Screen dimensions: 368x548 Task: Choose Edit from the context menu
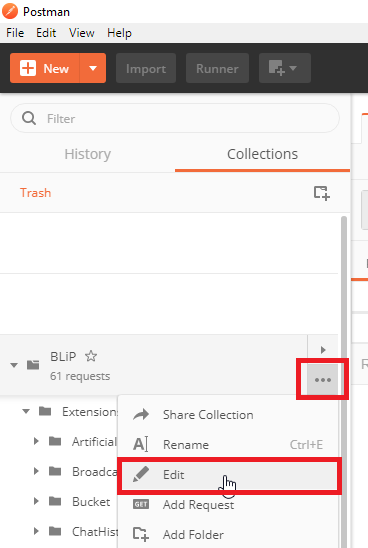tap(228, 475)
